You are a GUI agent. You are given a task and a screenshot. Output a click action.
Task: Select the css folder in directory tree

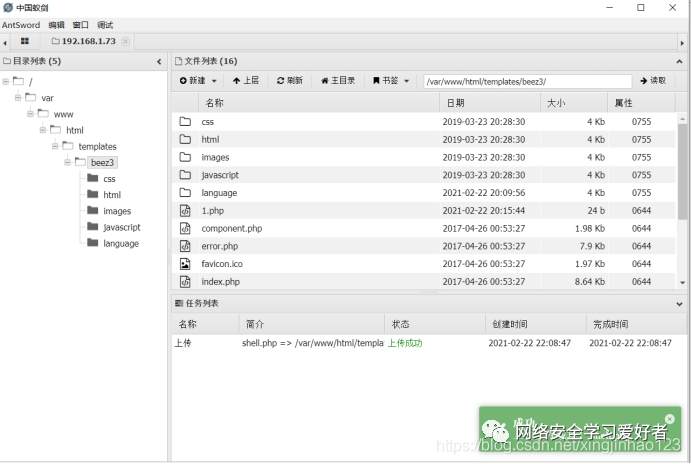pyautogui.click(x=109, y=179)
